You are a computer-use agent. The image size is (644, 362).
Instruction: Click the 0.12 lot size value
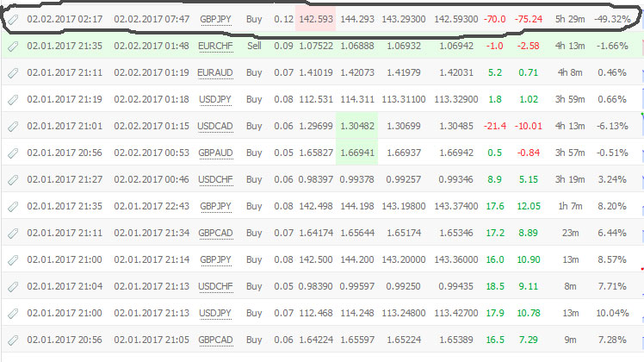point(283,19)
